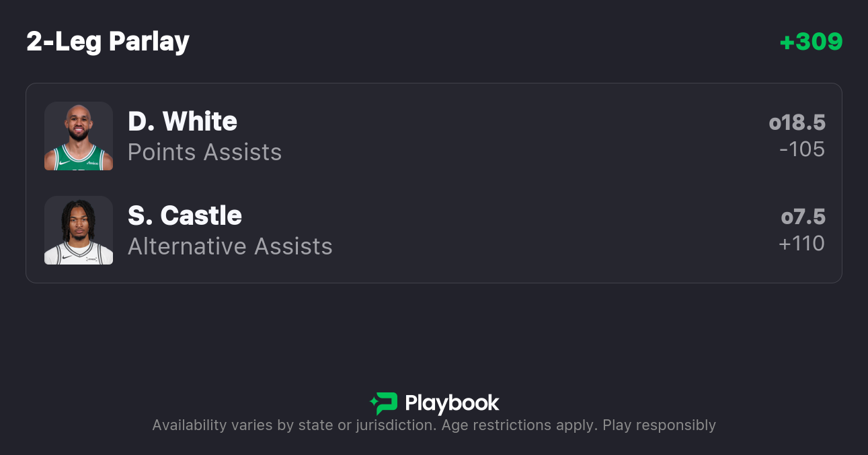Open S. Castle's player headshot
Screen dimensions: 868x455
(x=79, y=230)
